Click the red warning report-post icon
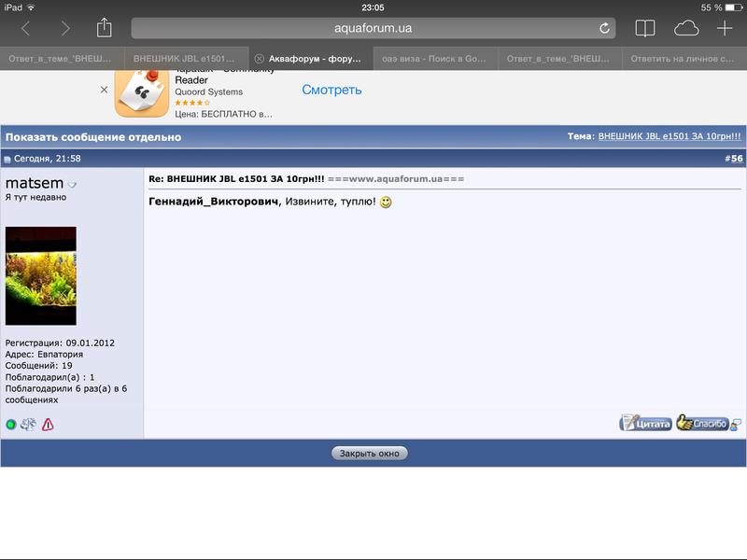Image resolution: width=747 pixels, height=560 pixels. (48, 424)
